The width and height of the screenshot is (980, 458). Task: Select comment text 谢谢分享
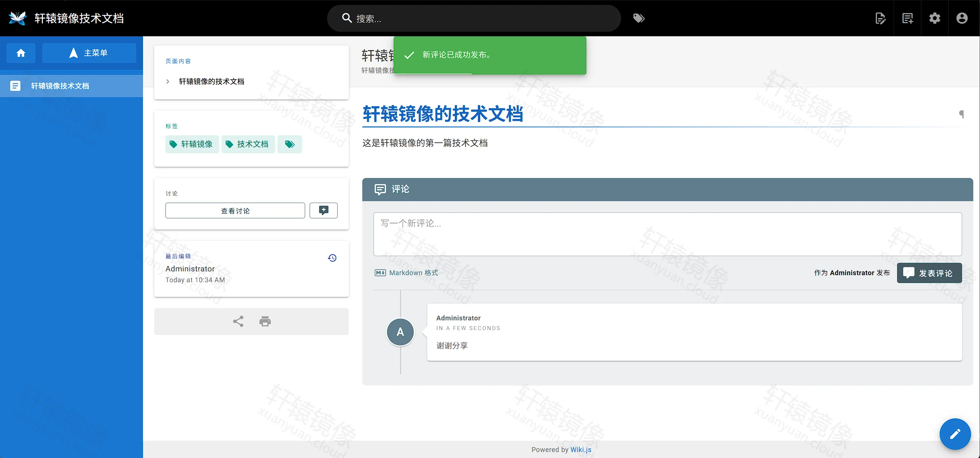click(x=452, y=346)
